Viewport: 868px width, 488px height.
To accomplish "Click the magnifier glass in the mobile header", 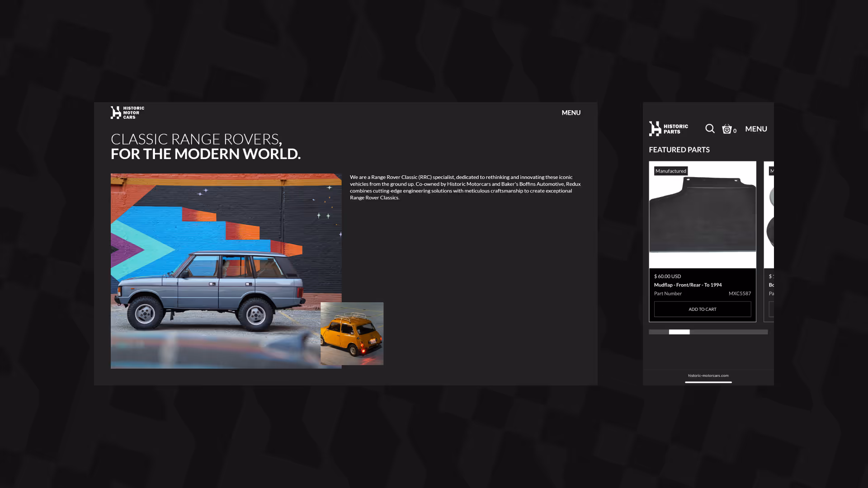I will pos(710,129).
